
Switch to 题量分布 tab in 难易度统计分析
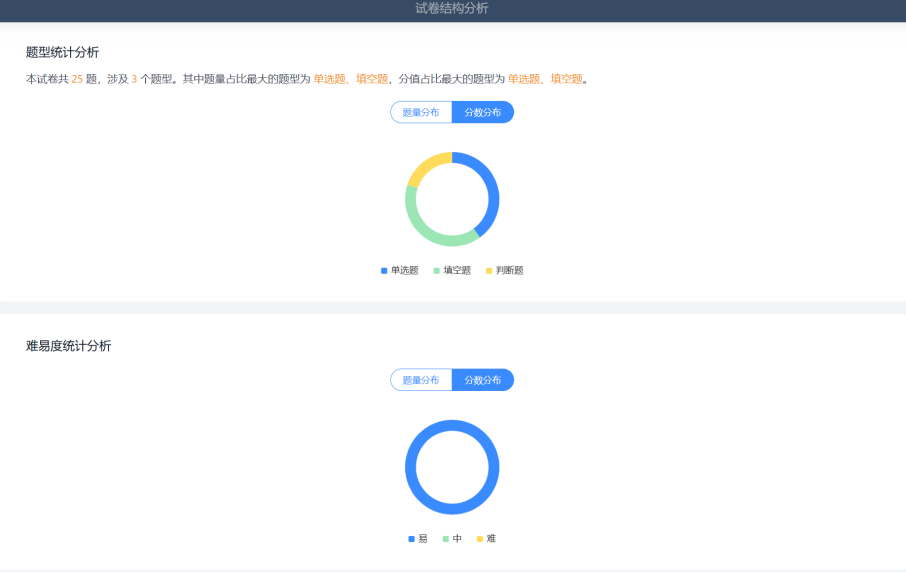(x=421, y=380)
